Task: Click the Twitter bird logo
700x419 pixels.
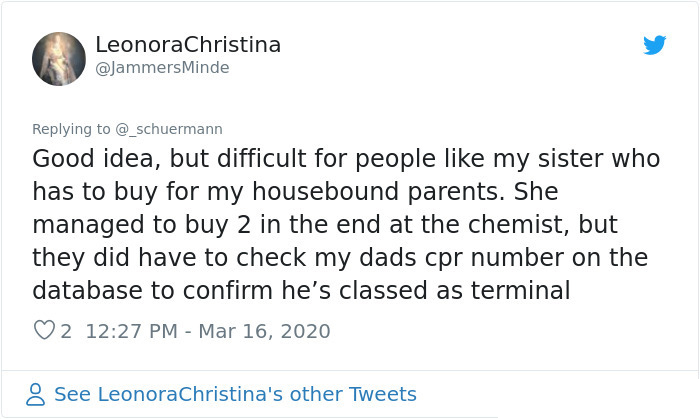Action: (655, 45)
